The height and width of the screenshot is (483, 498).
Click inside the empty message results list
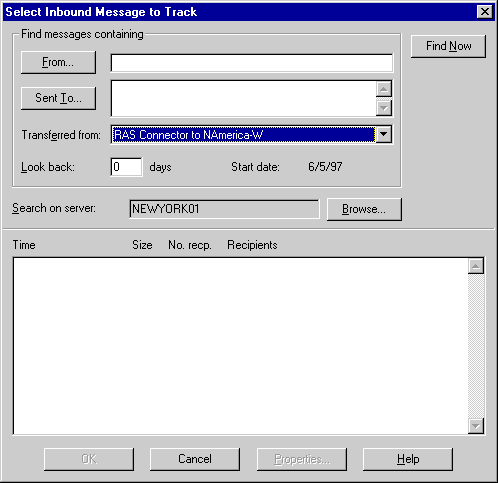[240, 346]
